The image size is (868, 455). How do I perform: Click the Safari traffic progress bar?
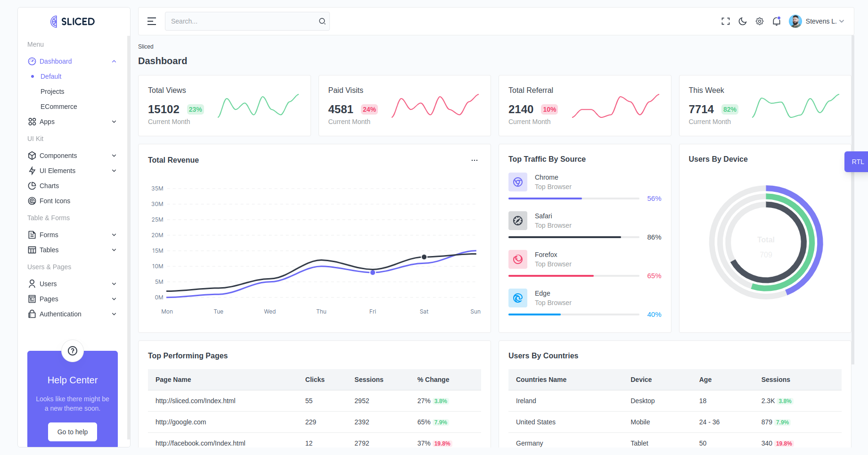573,237
